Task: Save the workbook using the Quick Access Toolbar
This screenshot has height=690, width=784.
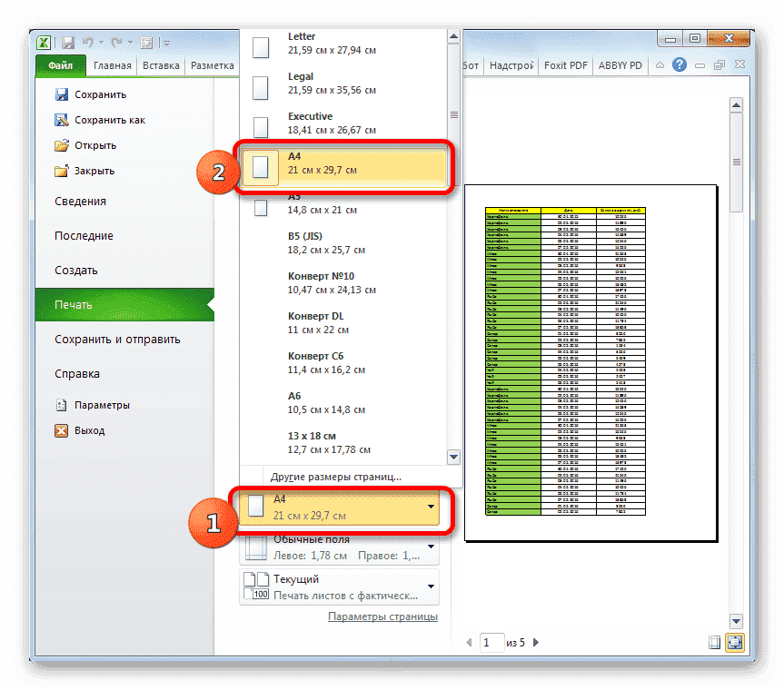Action: (x=68, y=42)
